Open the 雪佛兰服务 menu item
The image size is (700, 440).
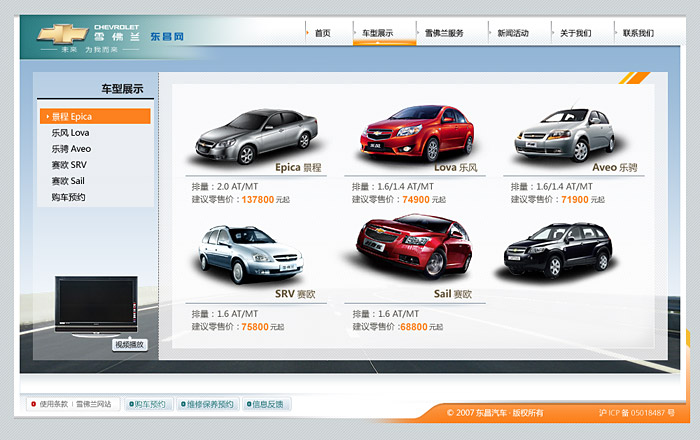[444, 33]
